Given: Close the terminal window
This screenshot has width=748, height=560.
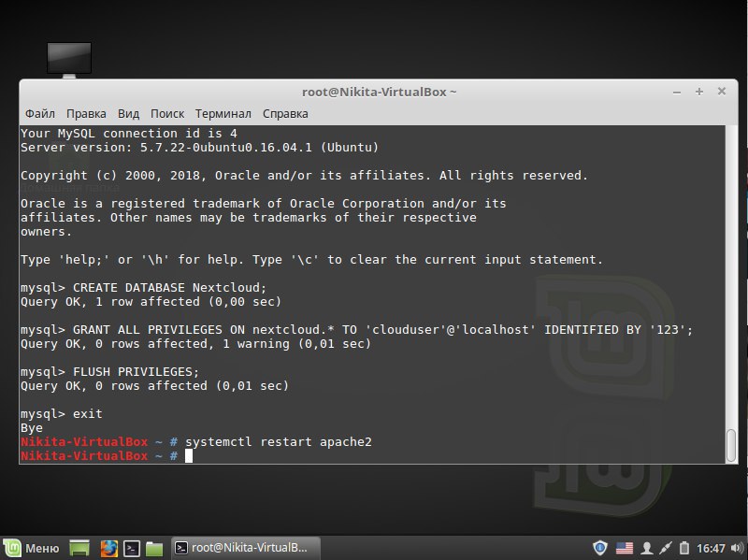Looking at the screenshot, I should [721, 91].
